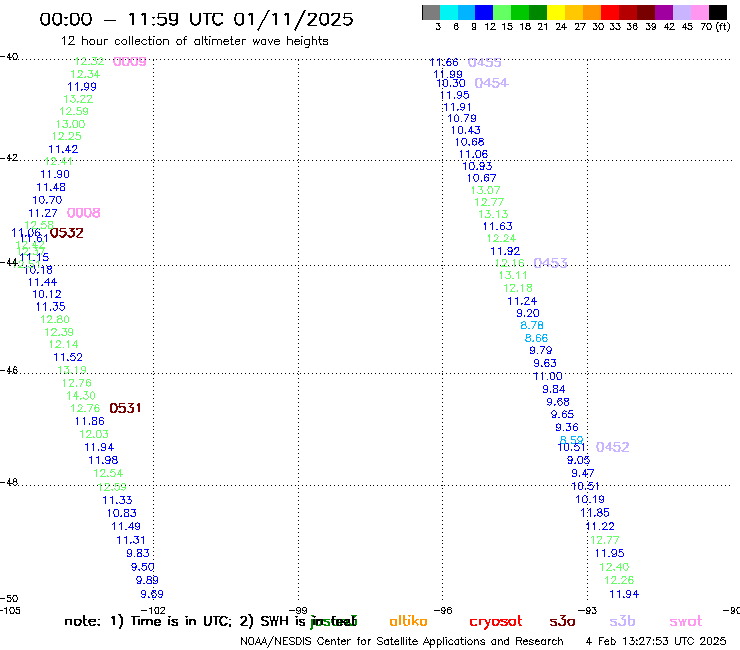This screenshot has height=650, width=740.
Task: Click the wave height value '9.20'
Action: point(528,313)
